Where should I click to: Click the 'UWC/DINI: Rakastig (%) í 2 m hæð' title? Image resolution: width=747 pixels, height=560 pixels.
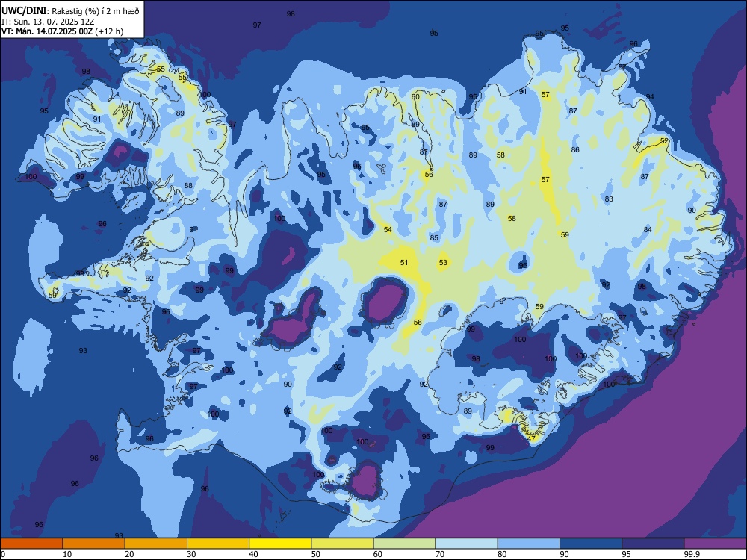[70, 10]
